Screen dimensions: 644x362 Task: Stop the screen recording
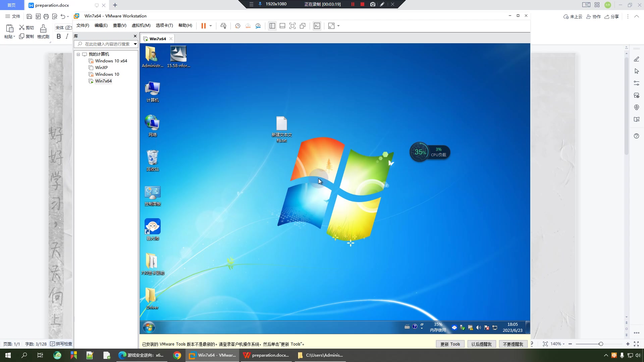362,4
